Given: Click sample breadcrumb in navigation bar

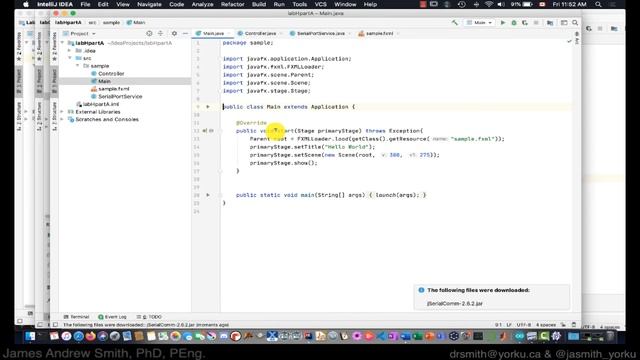Looking at the screenshot, I should click(x=111, y=23).
